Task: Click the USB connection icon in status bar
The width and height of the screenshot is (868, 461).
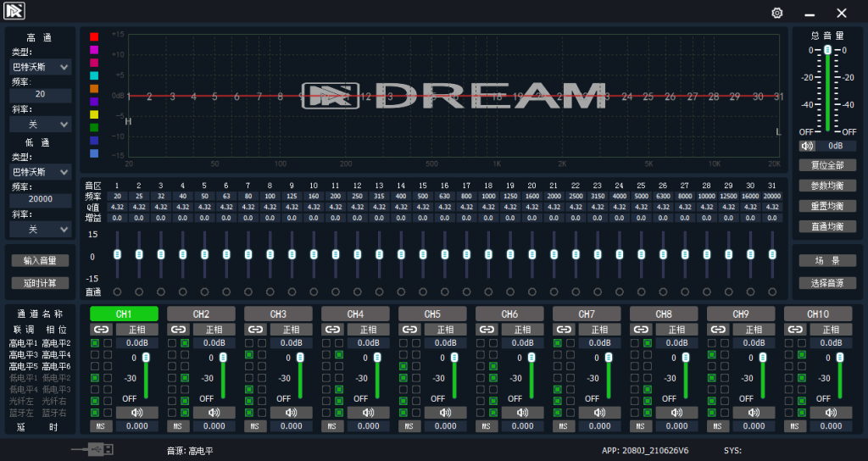Action: [92, 449]
